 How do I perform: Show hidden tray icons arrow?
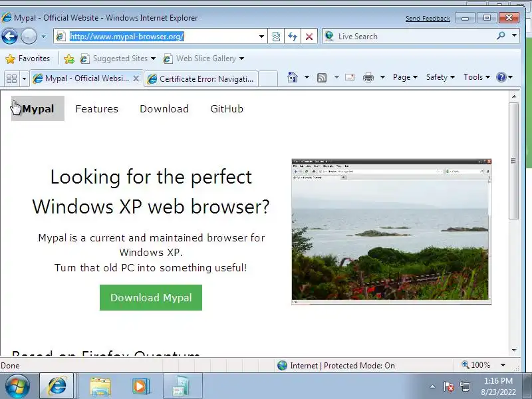433,386
